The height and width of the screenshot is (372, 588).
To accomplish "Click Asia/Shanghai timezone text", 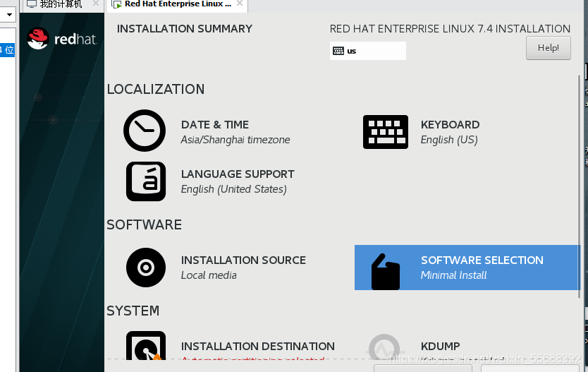I will pyautogui.click(x=235, y=140).
